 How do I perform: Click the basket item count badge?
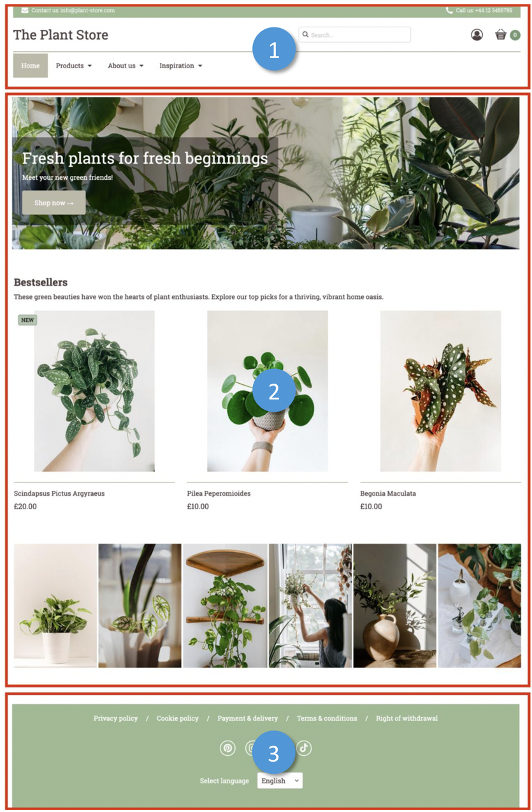point(515,35)
